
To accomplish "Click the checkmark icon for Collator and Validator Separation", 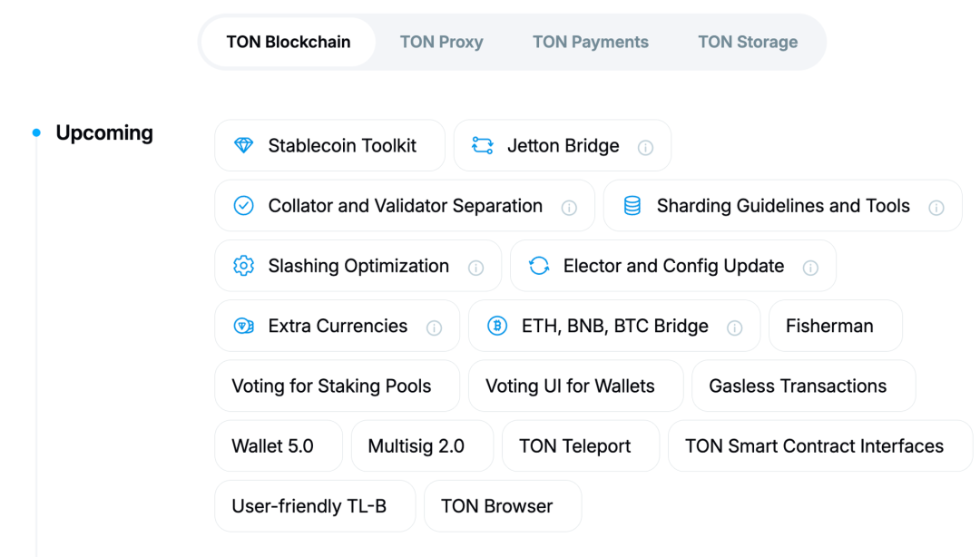I will (x=243, y=205).
